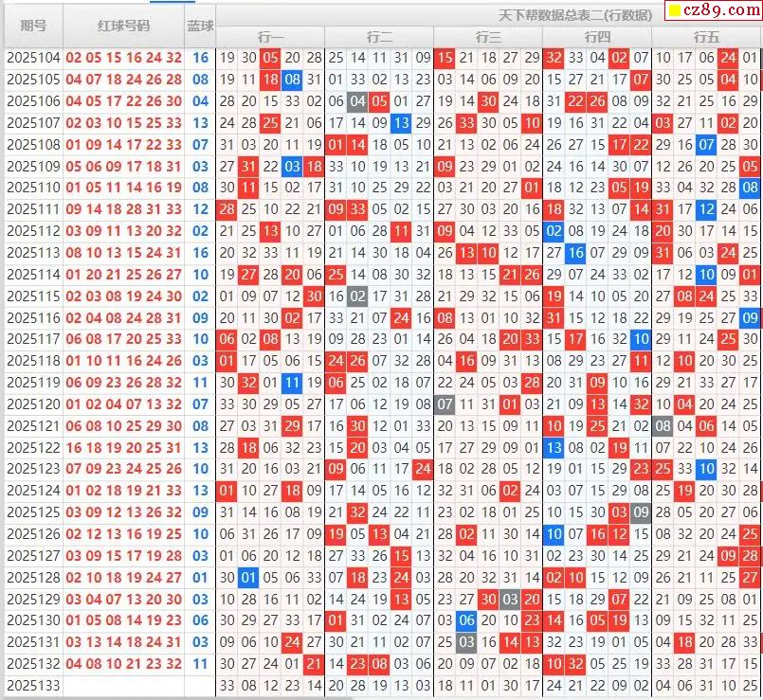Click the empty red ball cell of row 2025133

(x=123, y=686)
